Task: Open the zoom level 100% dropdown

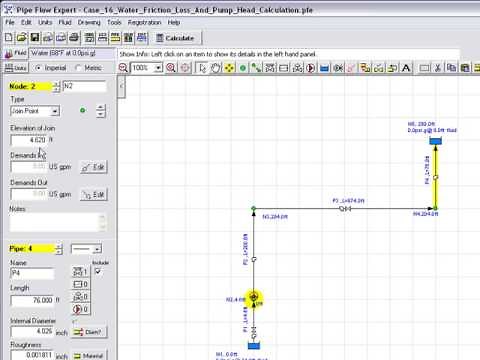Action: tap(158, 68)
